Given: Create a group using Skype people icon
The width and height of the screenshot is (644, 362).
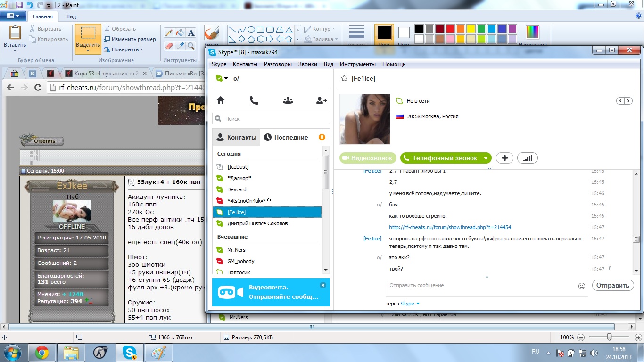Looking at the screenshot, I should coord(288,100).
